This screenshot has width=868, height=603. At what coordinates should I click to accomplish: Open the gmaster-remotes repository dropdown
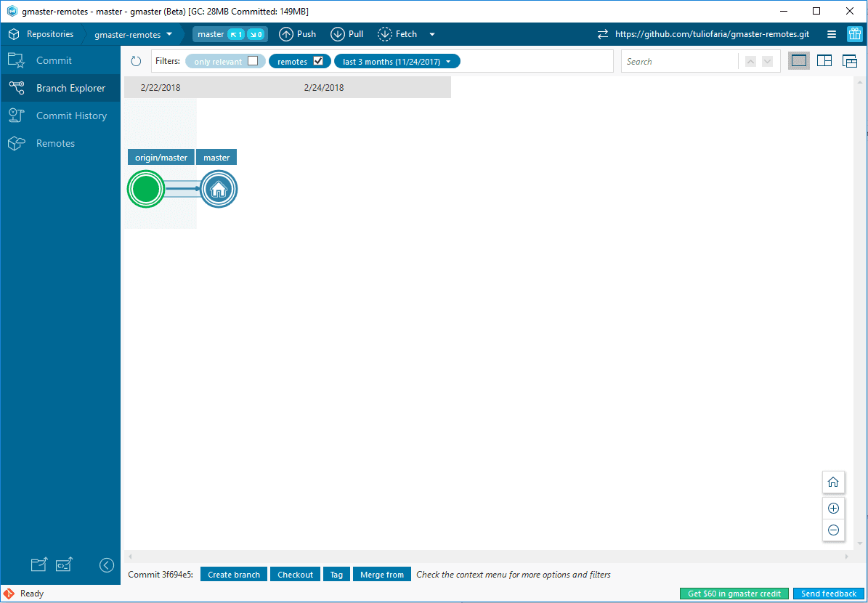pyautogui.click(x=134, y=34)
